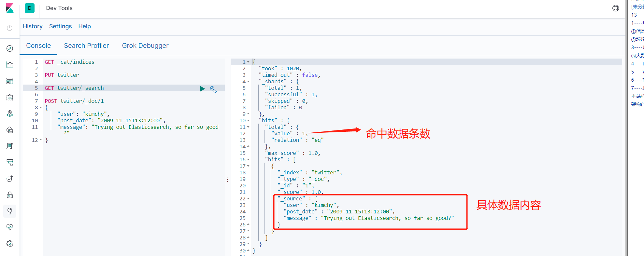
Task: Click "max_score" : 1.0 in response
Action: [293, 153]
